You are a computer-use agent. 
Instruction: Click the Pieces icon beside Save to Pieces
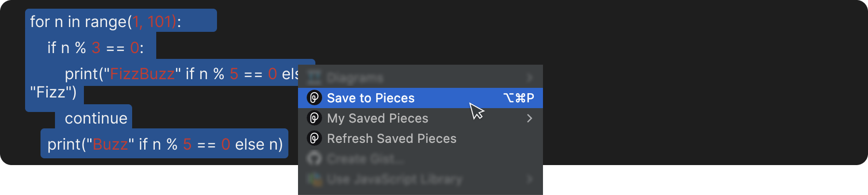pos(314,98)
